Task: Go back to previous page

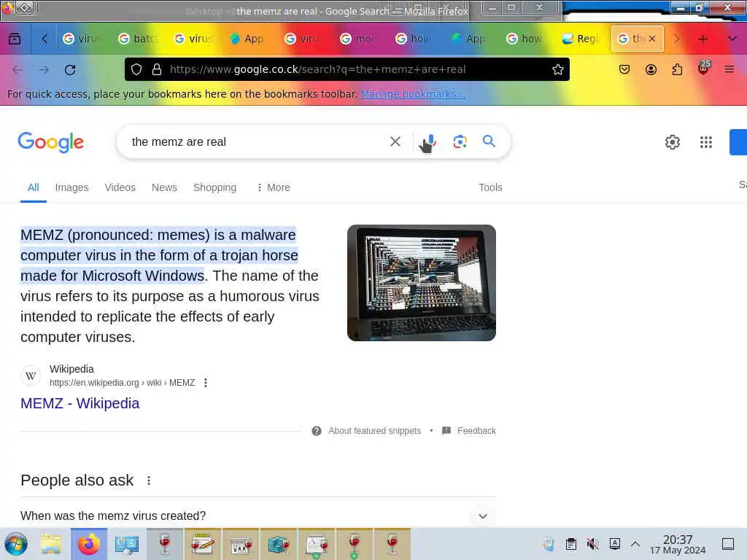Action: coord(18,69)
